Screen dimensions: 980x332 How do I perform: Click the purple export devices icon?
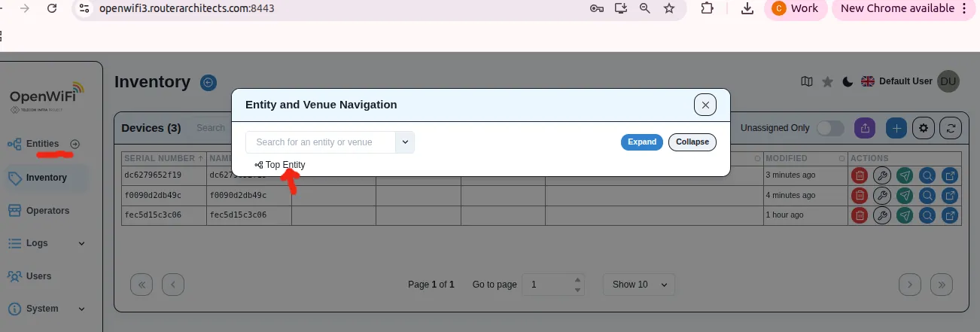(865, 128)
